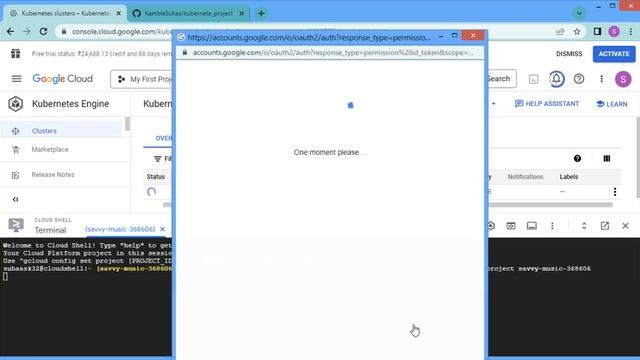The width and height of the screenshot is (640, 360).
Task: Open Chrome profile avatar
Action: (614, 31)
